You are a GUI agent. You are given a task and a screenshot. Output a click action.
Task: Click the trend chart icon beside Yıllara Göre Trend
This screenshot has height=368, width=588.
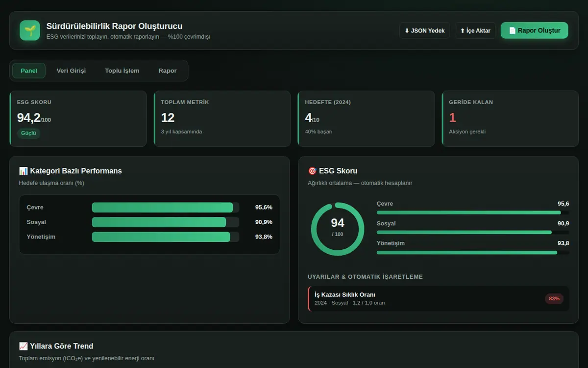[x=23, y=346]
